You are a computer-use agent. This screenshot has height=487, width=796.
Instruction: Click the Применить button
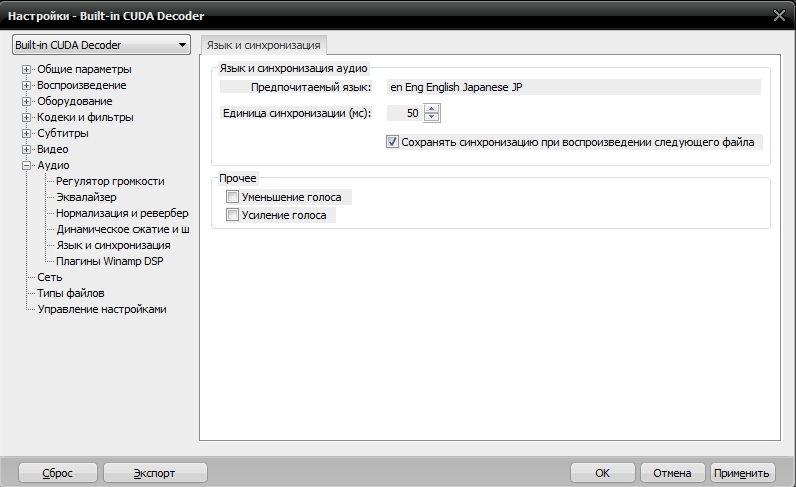(742, 473)
